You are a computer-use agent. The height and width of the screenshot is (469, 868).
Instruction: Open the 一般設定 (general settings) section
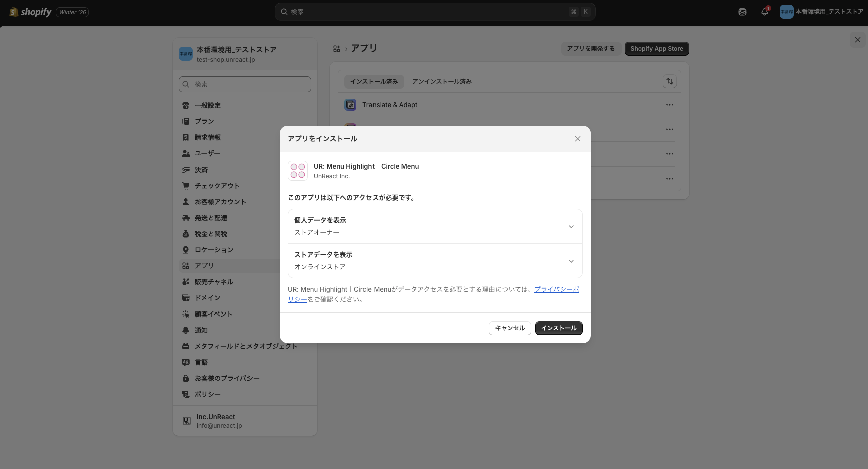pos(208,105)
